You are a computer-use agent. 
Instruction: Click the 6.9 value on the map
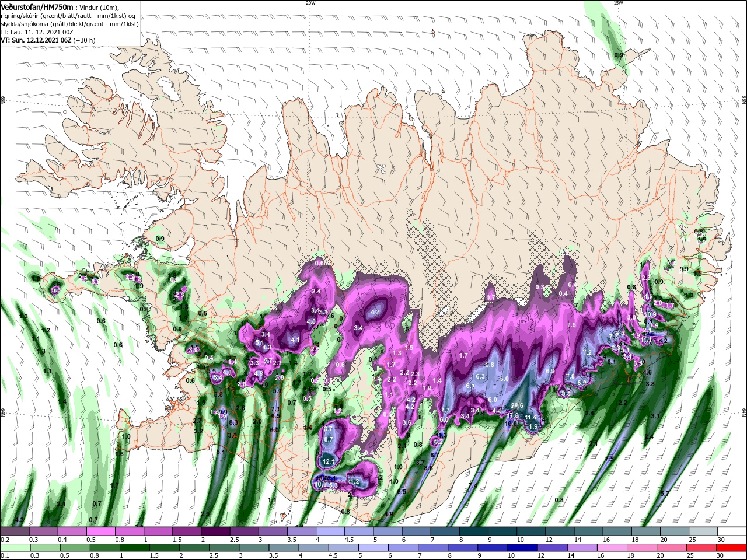pyautogui.click(x=550, y=371)
